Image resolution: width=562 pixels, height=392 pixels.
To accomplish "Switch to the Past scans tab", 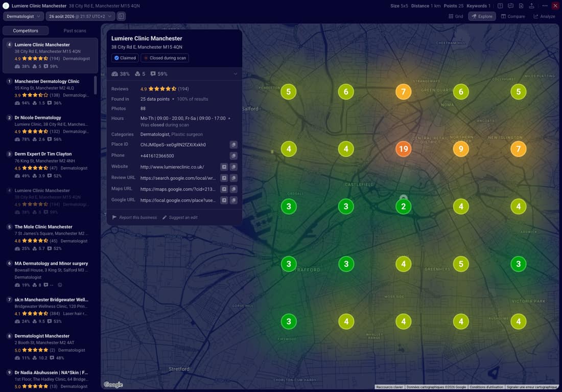I will click(75, 31).
